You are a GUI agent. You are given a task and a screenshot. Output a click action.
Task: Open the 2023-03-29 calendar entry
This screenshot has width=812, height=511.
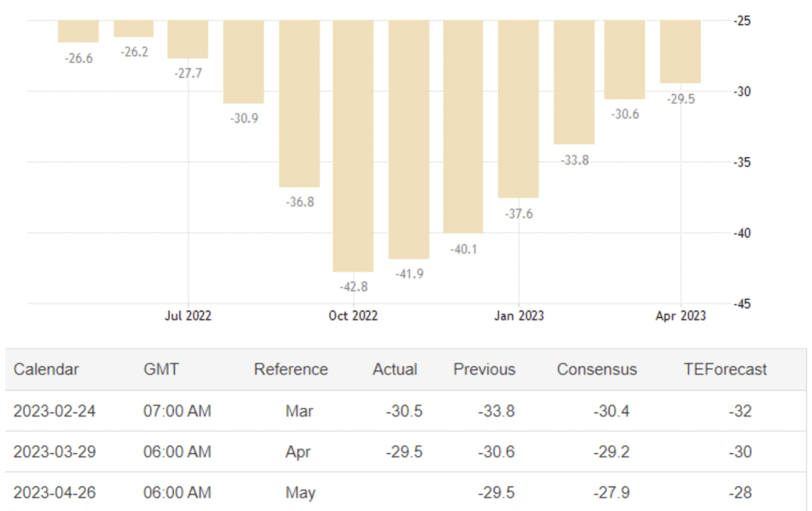(x=54, y=452)
